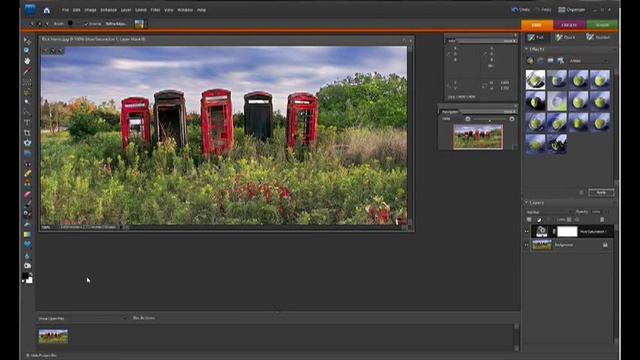Screen dimensions: 640x360
Task: Open the Enhance menu
Action: pos(109,10)
